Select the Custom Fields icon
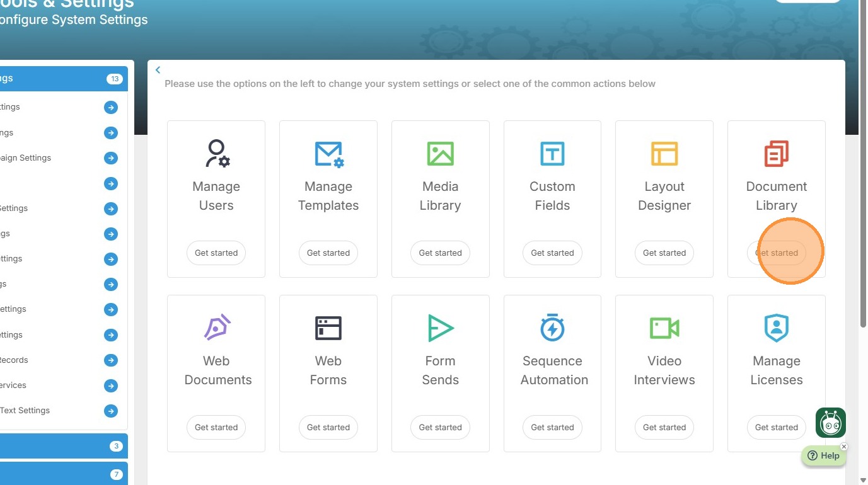 pyautogui.click(x=552, y=154)
